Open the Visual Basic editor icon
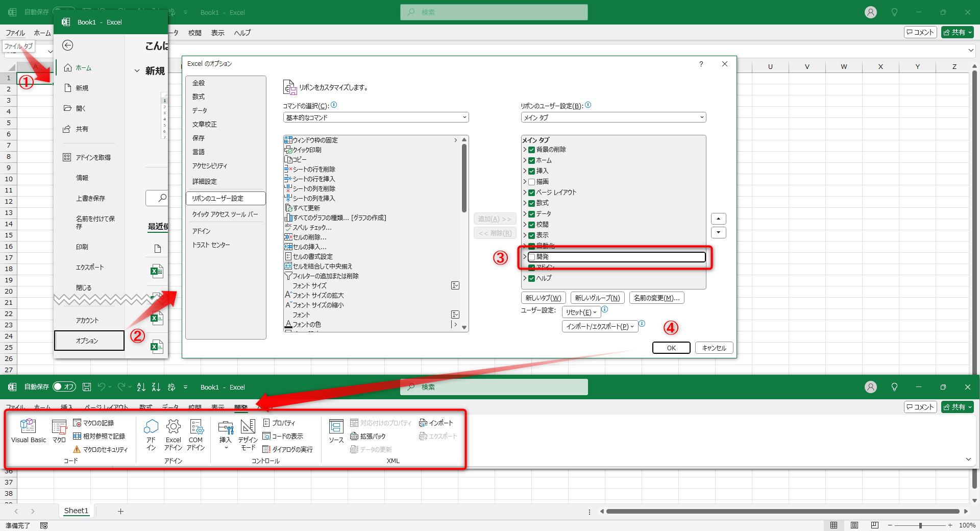The height and width of the screenshot is (531, 980). (28, 430)
